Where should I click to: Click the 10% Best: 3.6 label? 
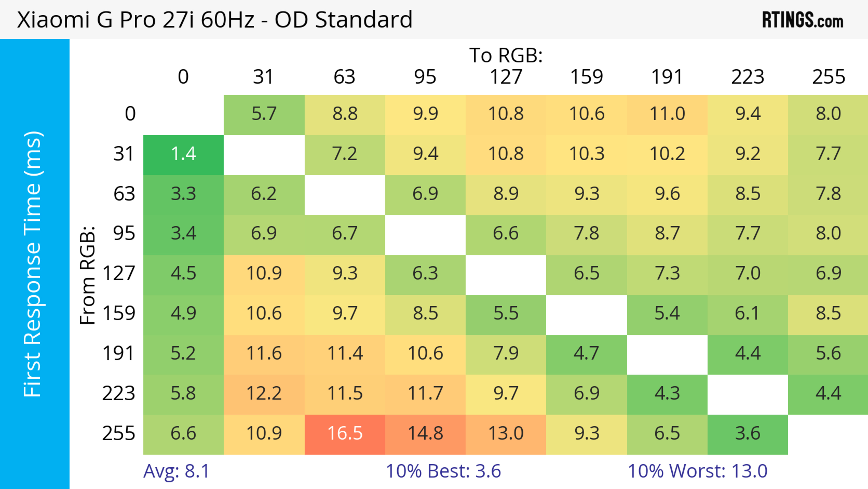point(443,471)
